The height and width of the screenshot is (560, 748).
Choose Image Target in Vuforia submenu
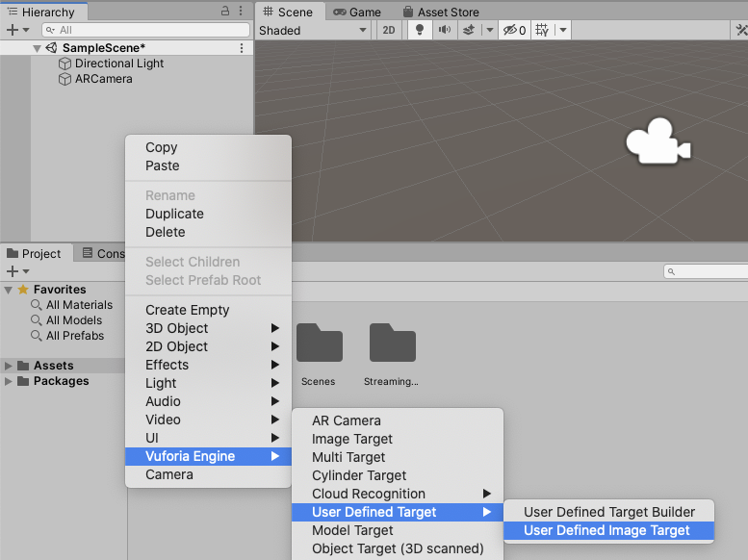(x=398, y=439)
